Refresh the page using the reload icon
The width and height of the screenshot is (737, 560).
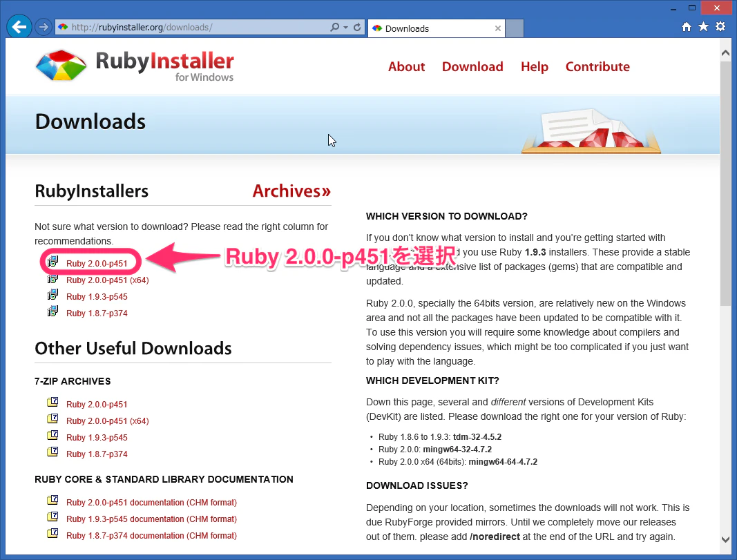pos(357,27)
